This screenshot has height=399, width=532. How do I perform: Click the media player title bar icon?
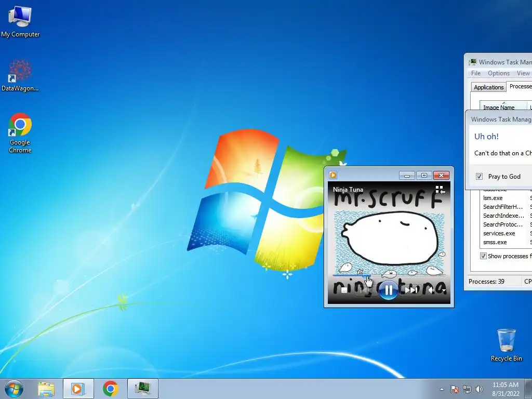(x=333, y=175)
